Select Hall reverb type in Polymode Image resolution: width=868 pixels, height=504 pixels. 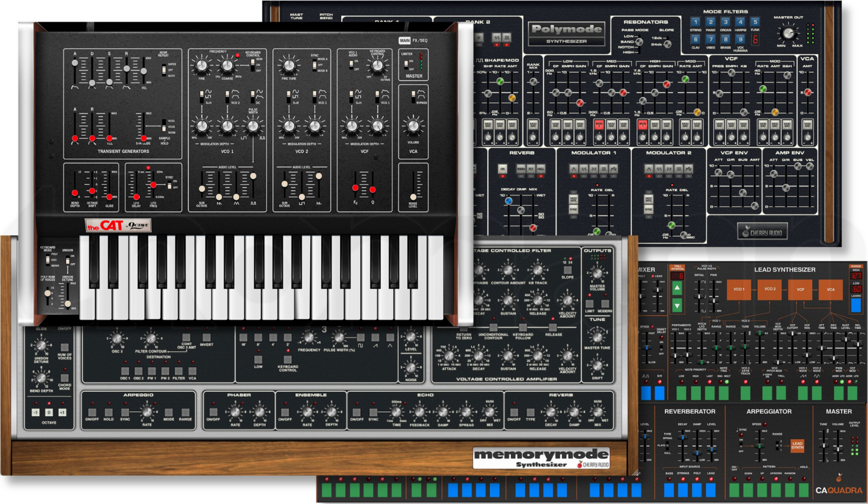click(x=541, y=169)
